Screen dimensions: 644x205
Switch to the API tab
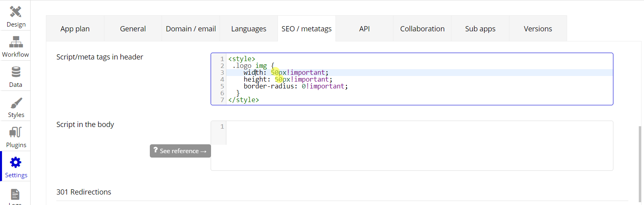364,29
